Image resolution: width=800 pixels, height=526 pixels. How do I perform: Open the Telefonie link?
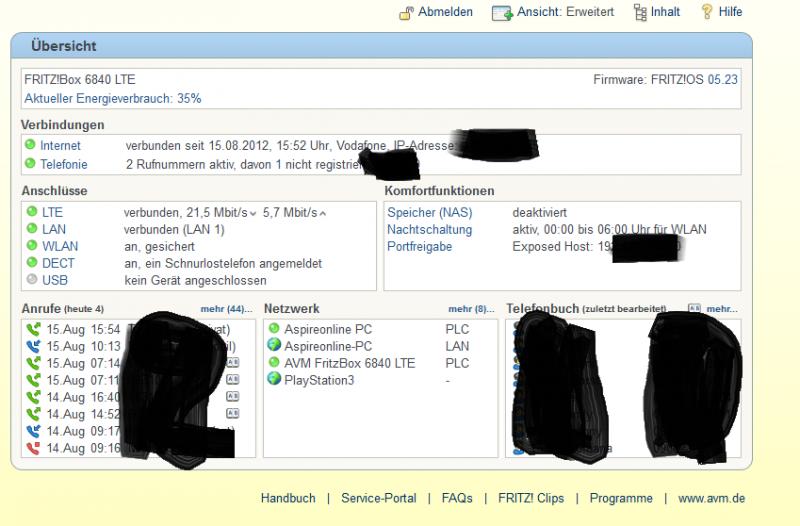(x=64, y=164)
